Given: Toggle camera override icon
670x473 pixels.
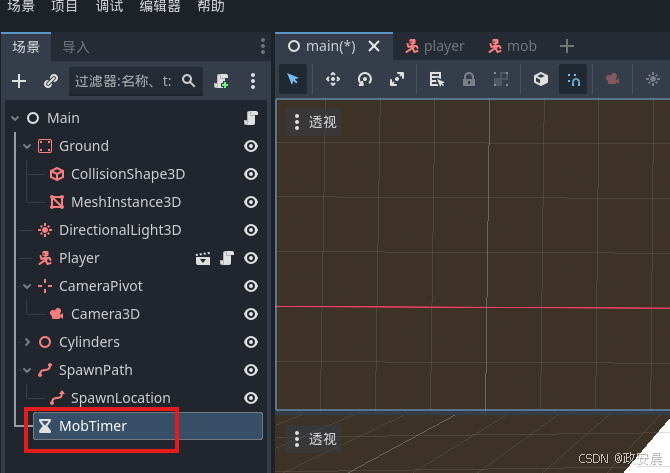Looking at the screenshot, I should pos(612,79).
